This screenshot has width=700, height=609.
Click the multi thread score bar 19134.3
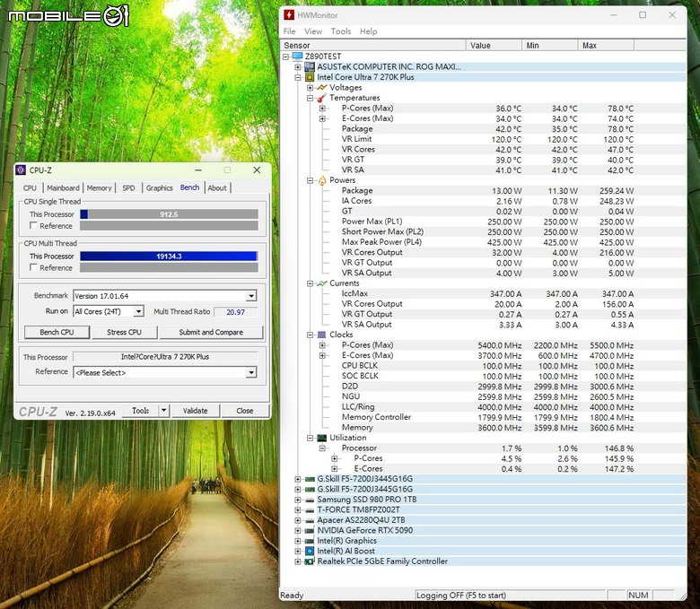169,257
